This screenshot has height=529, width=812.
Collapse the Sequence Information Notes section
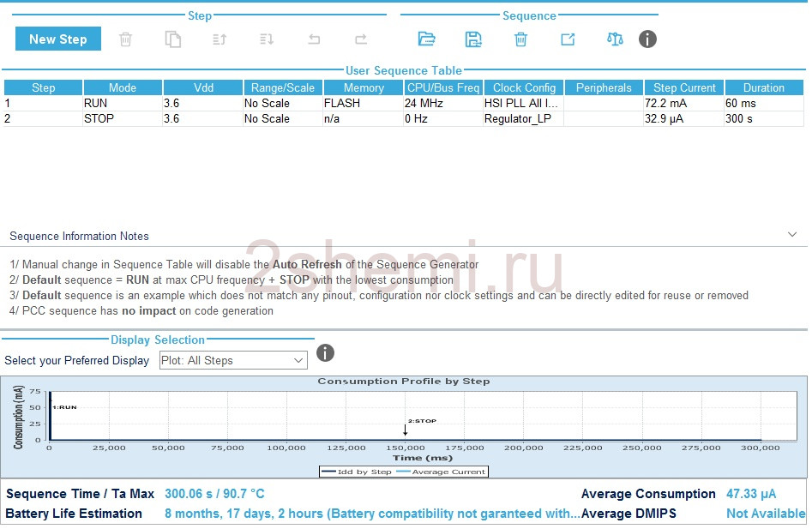(791, 234)
